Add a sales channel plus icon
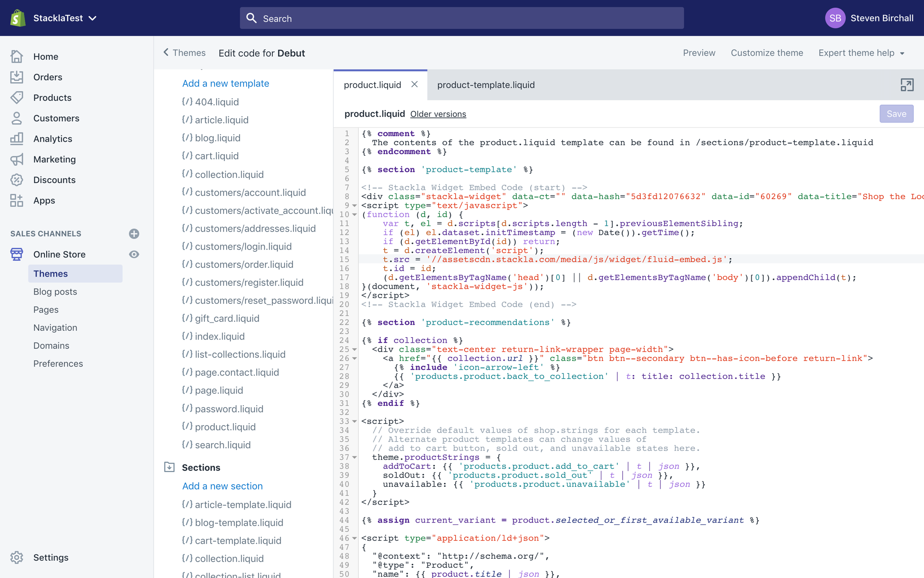The image size is (924, 578). tap(134, 234)
